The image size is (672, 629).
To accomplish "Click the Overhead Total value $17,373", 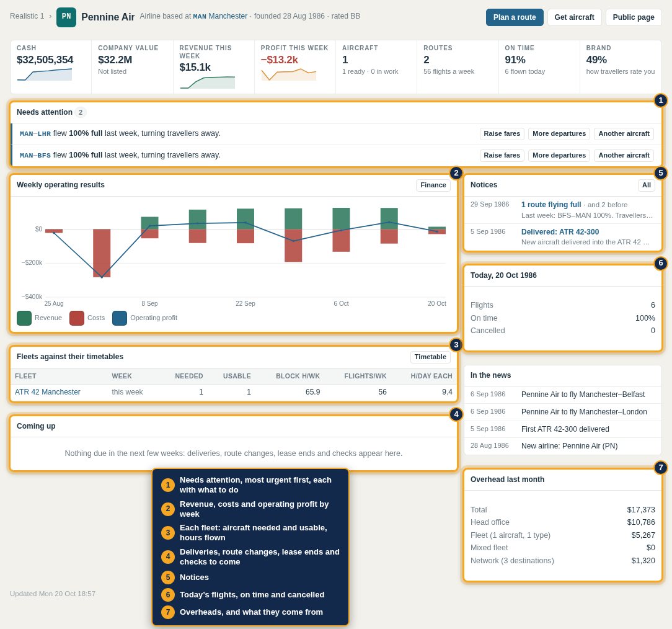I will (641, 510).
